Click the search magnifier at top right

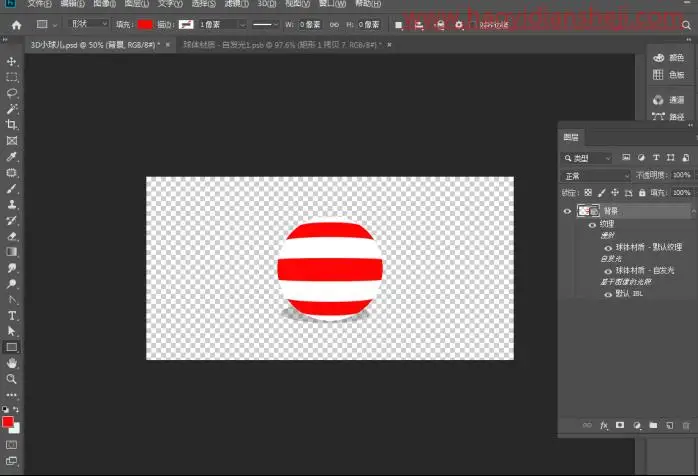(686, 25)
